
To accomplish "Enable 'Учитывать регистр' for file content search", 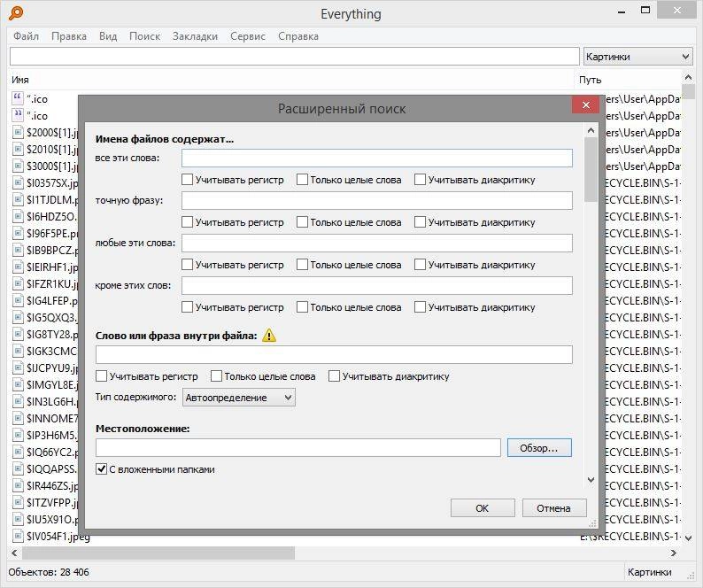I will point(101,375).
